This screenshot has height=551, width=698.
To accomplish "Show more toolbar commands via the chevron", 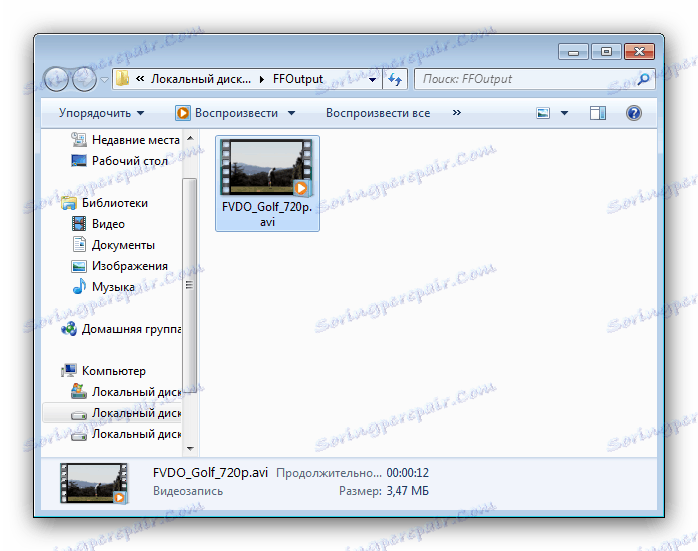I will click(456, 113).
